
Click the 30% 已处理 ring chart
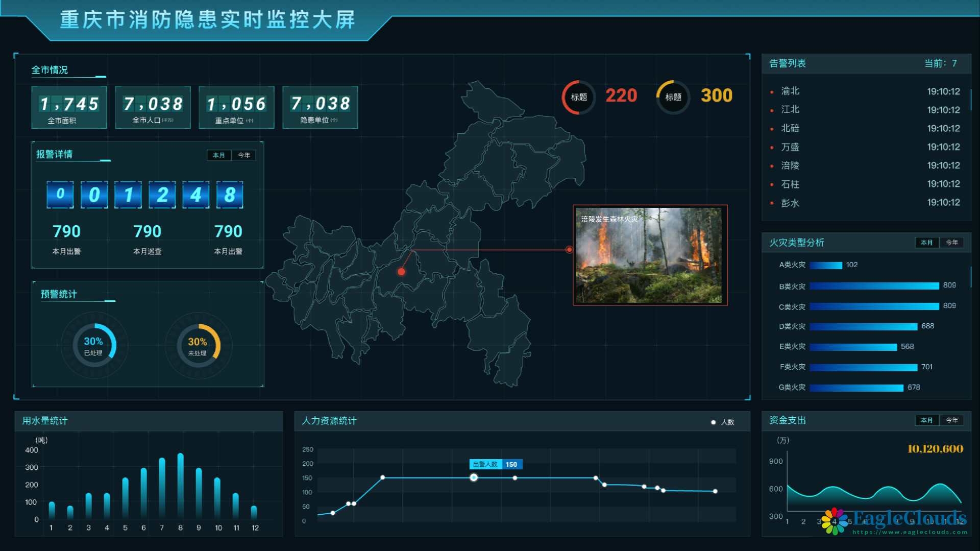pyautogui.click(x=94, y=346)
